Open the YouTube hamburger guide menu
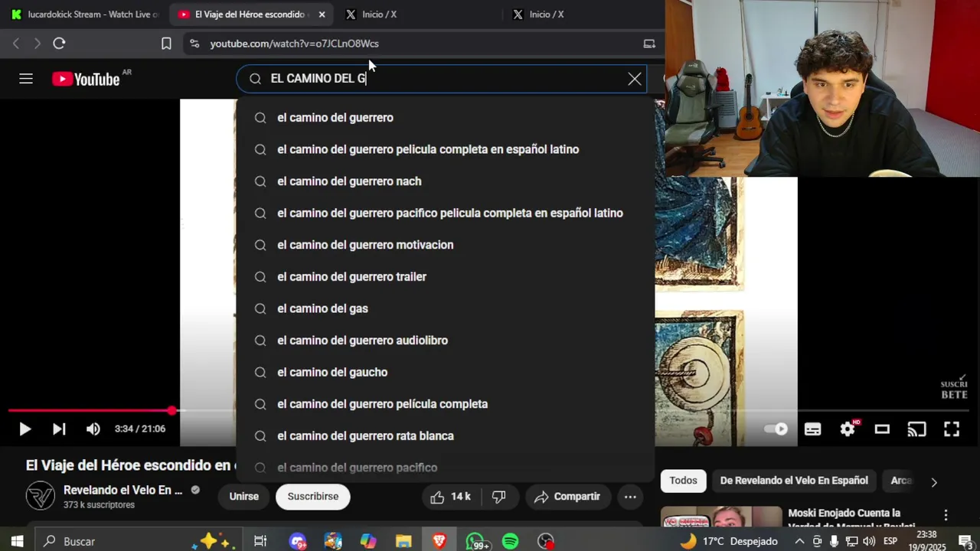This screenshot has height=551, width=980. tap(26, 79)
